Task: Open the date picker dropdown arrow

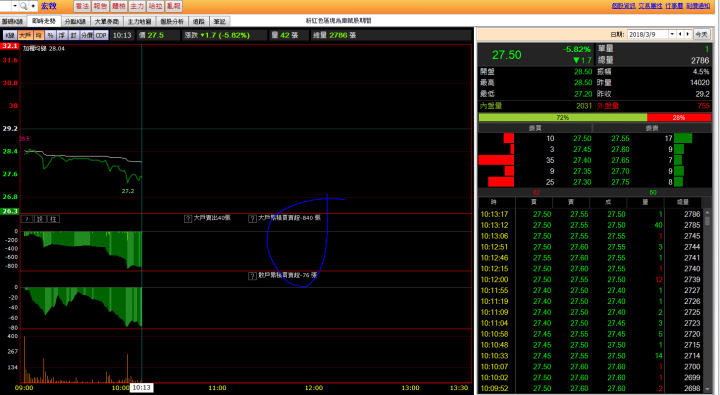Action: [672, 34]
